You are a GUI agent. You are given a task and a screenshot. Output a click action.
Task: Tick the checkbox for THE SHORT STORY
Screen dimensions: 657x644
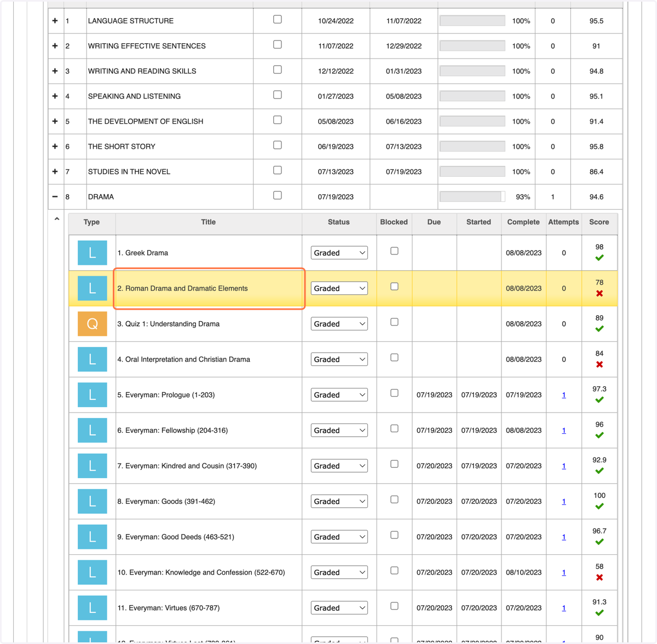pyautogui.click(x=278, y=146)
